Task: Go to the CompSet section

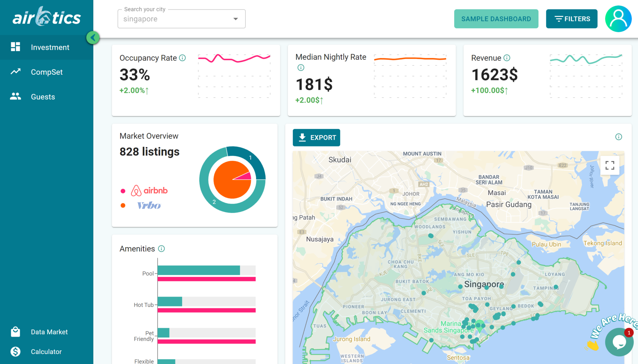Action: click(x=47, y=72)
